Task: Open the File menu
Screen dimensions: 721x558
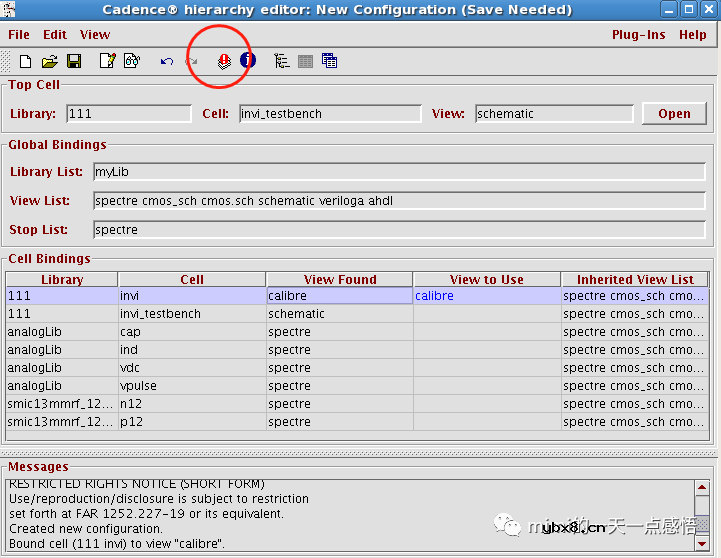Action: [19, 34]
